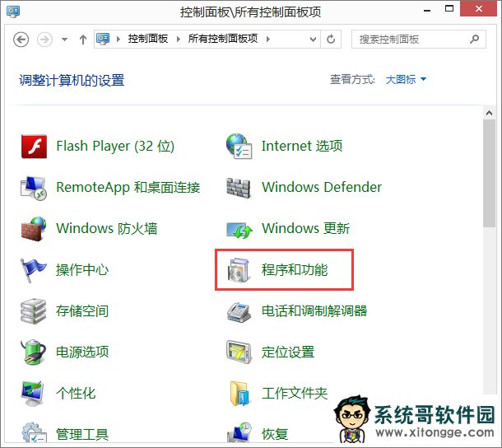Open the 电话和调制解调器 icon

tap(239, 311)
